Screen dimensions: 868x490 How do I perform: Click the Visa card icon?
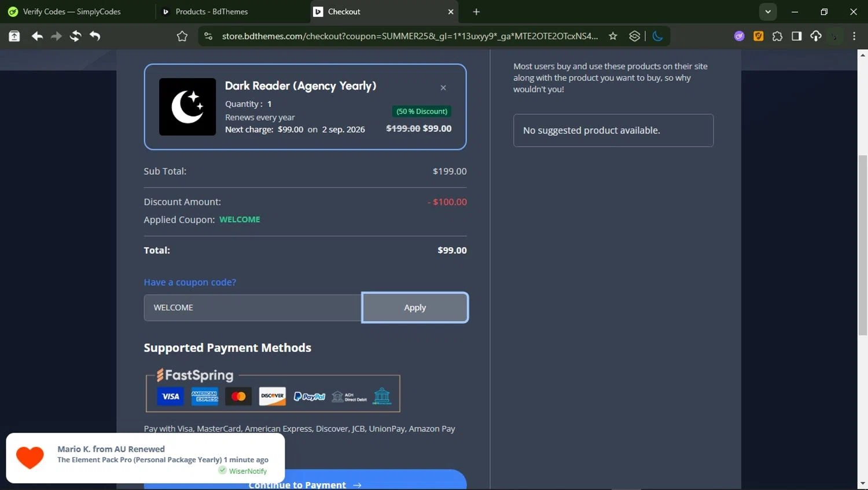click(170, 396)
